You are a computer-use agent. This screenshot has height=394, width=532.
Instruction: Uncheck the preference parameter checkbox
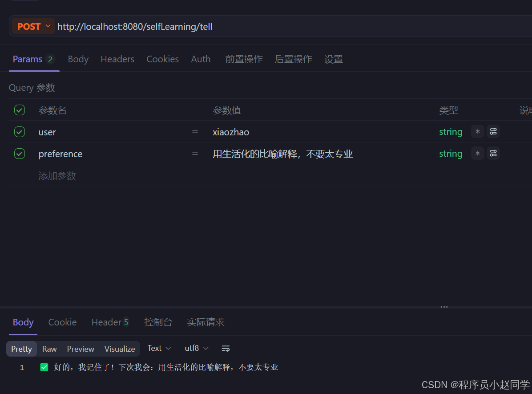19,153
